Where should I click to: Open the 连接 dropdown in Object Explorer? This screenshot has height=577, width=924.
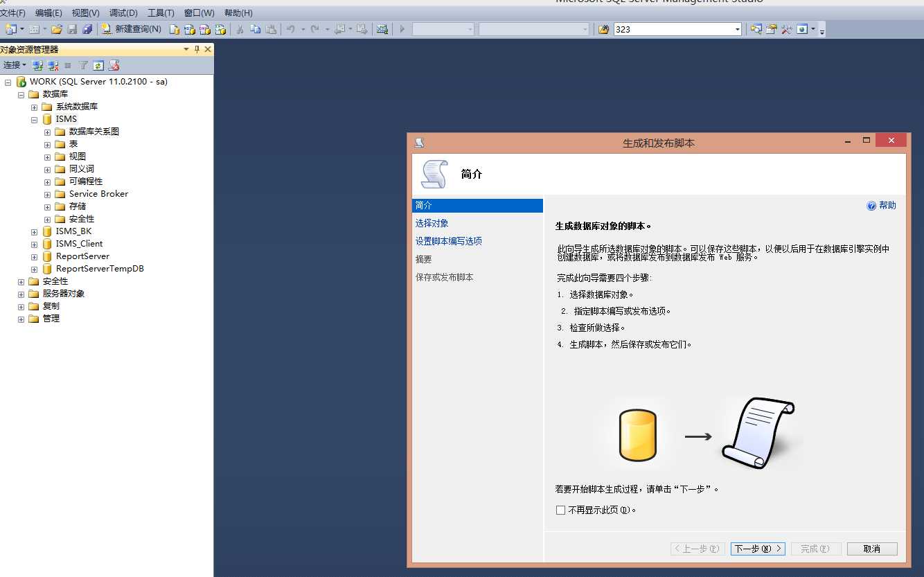pyautogui.click(x=15, y=65)
